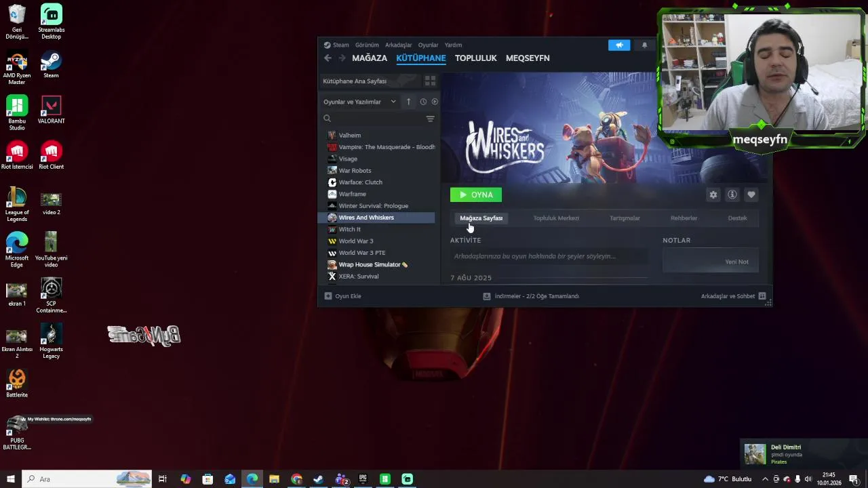The height and width of the screenshot is (488, 868).
Task: Open the Mağaza Sayfası link
Action: 481,218
